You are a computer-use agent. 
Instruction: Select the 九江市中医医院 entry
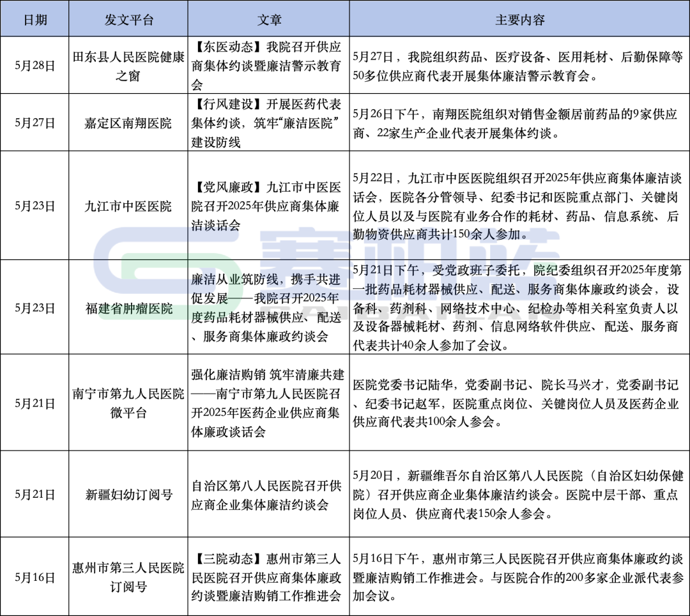pyautogui.click(x=126, y=206)
